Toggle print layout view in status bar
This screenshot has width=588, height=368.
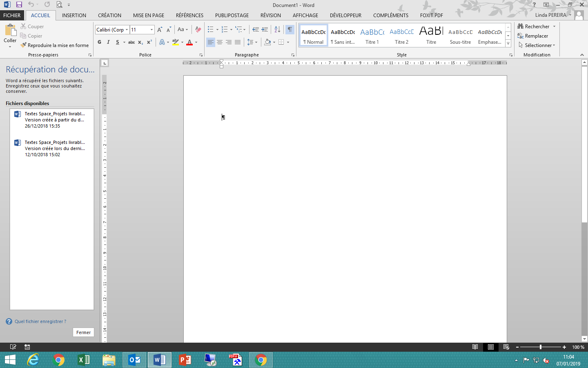coord(490,347)
